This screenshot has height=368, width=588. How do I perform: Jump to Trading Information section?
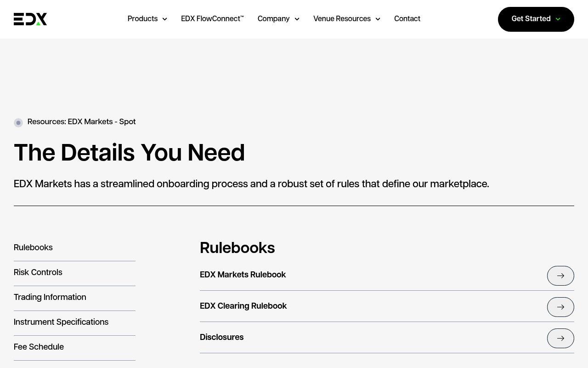pyautogui.click(x=50, y=297)
